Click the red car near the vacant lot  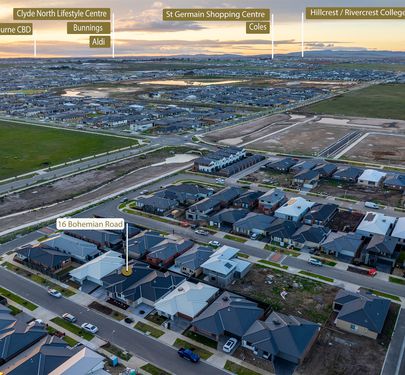click(372, 272)
